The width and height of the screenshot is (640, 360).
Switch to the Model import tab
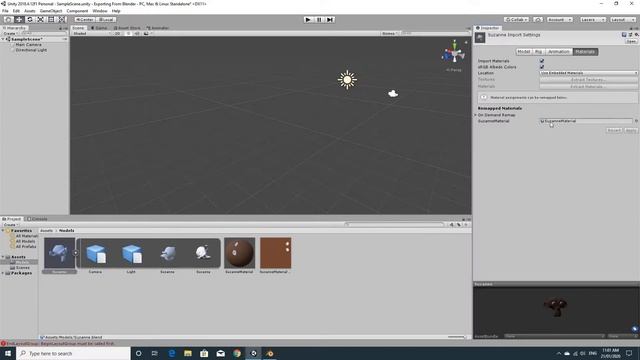[x=524, y=52]
